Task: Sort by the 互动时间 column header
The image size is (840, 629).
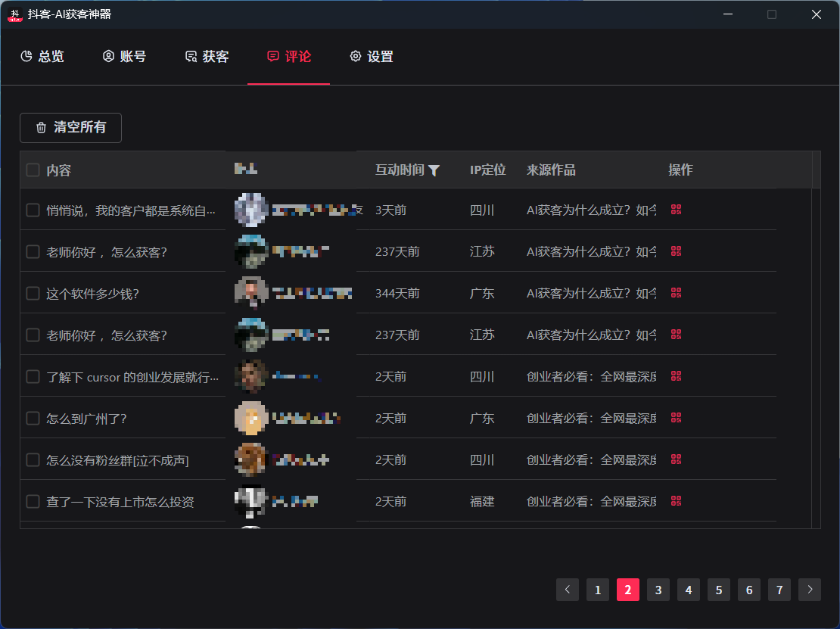Action: (400, 170)
